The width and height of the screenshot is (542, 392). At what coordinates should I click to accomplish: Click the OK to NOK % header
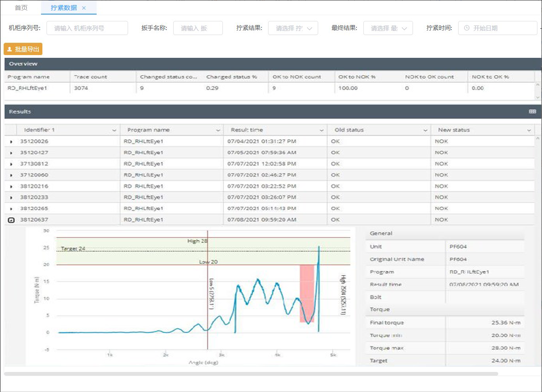pos(357,76)
